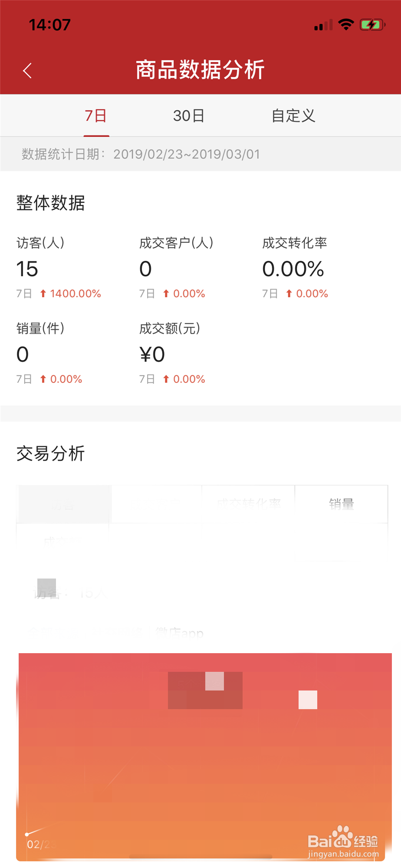Tap the jingyan.baidu.com watermark link

pos(343,854)
